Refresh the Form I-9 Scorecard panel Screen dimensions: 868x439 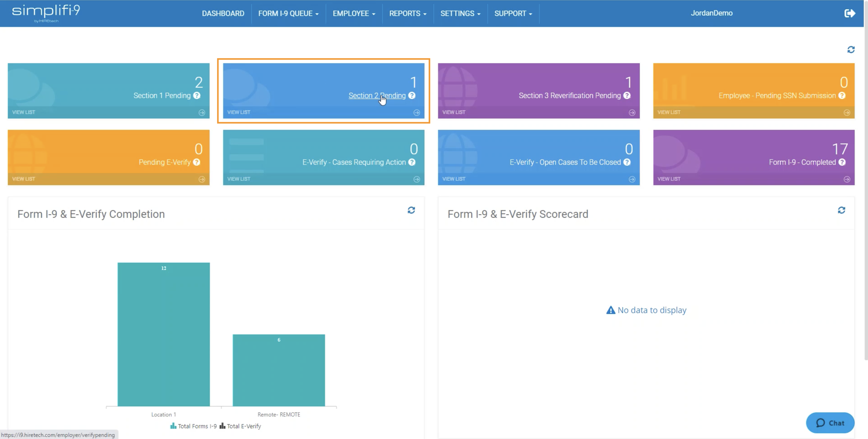click(x=841, y=210)
